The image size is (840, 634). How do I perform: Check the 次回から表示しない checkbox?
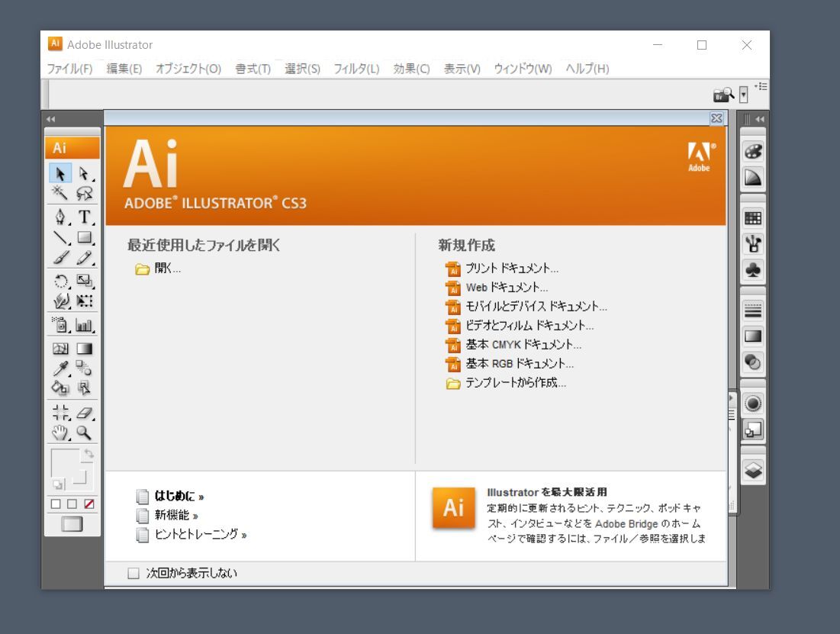tap(131, 572)
